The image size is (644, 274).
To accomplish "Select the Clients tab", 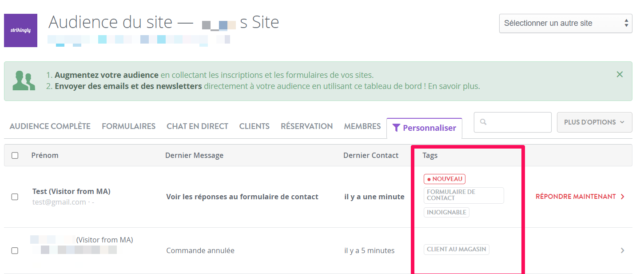I will click(254, 126).
